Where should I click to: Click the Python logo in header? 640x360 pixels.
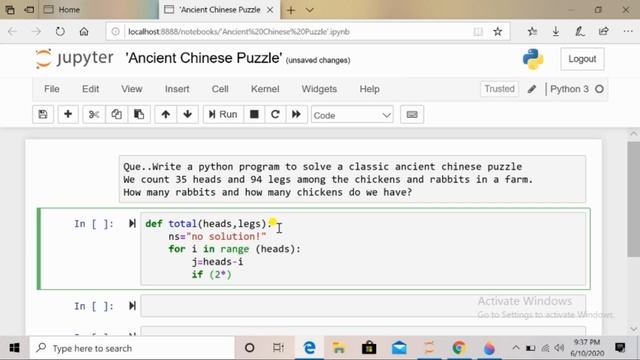click(x=533, y=59)
